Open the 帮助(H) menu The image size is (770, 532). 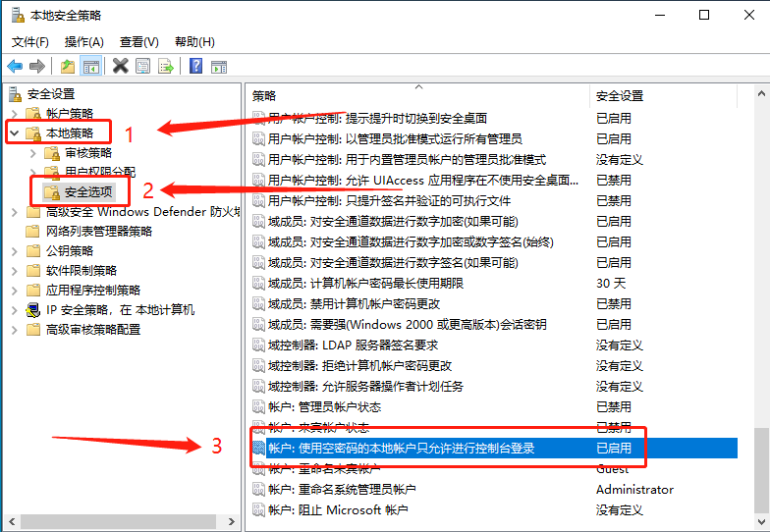(x=194, y=42)
